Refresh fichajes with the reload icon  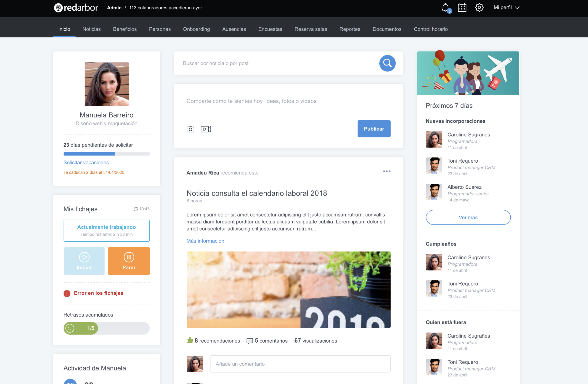[x=136, y=209]
